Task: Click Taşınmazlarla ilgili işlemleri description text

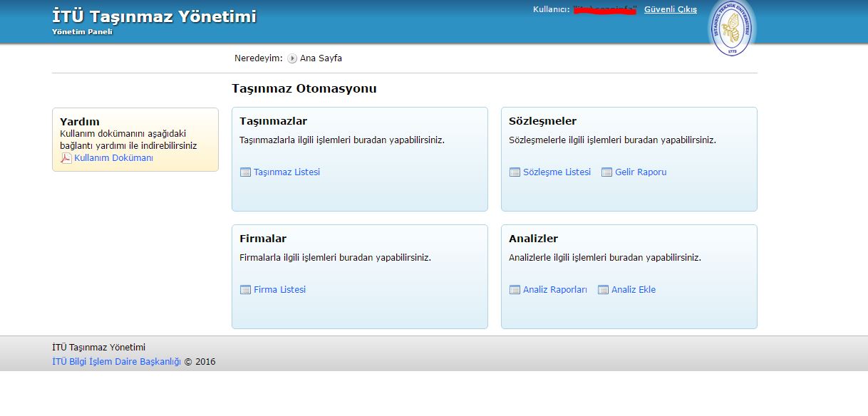Action: (342, 140)
